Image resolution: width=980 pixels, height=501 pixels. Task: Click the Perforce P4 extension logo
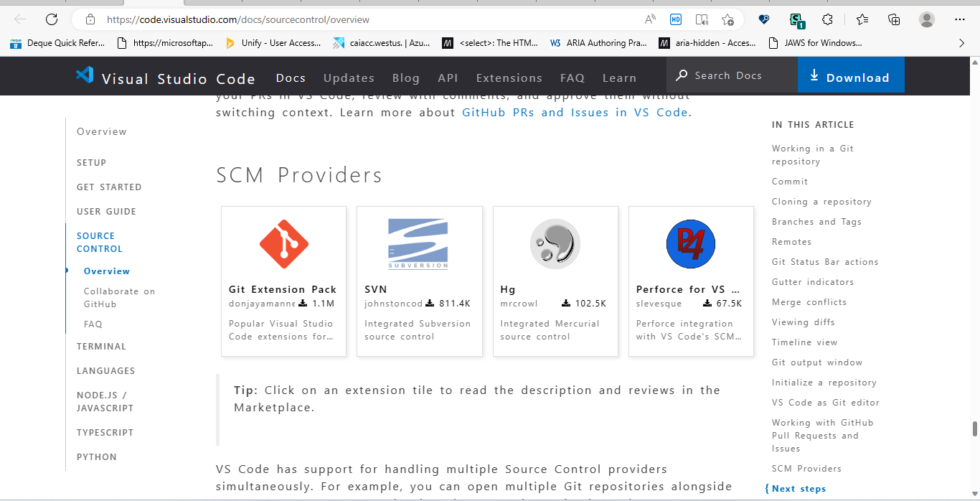690,243
